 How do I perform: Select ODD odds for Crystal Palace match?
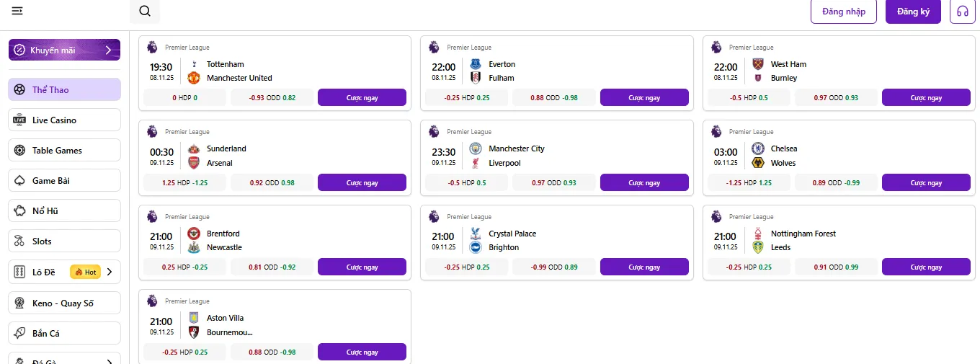(554, 267)
